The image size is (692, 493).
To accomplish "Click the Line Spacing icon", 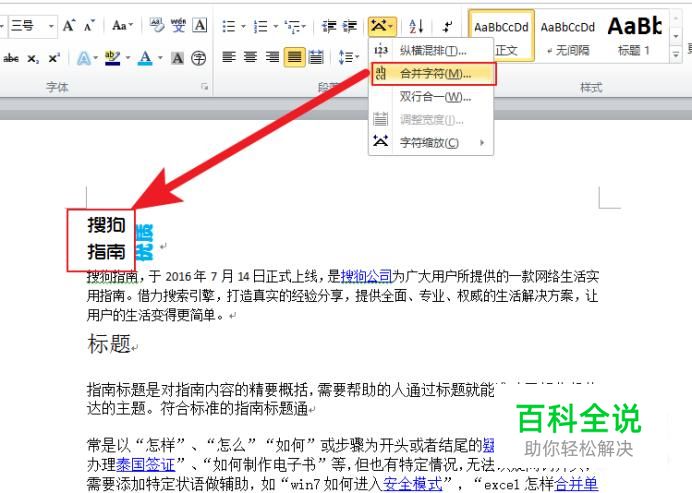I will point(346,57).
